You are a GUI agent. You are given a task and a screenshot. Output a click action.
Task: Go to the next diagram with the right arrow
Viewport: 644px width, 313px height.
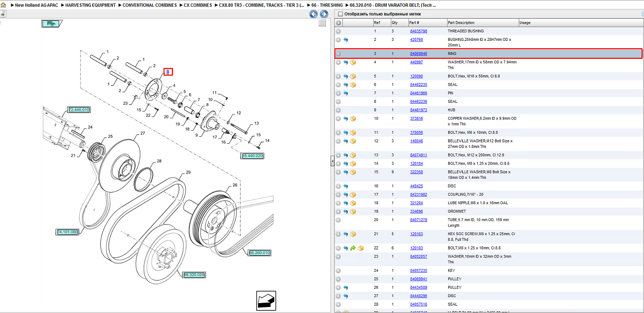coord(324,14)
